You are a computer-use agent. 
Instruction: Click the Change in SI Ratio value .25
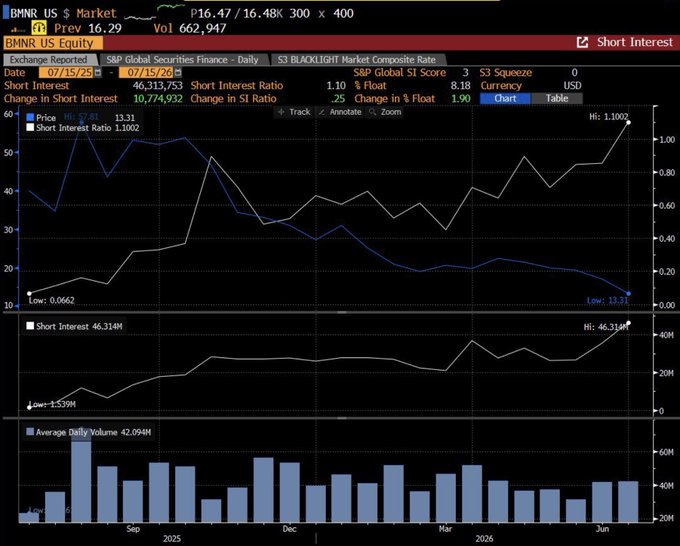tap(338, 99)
